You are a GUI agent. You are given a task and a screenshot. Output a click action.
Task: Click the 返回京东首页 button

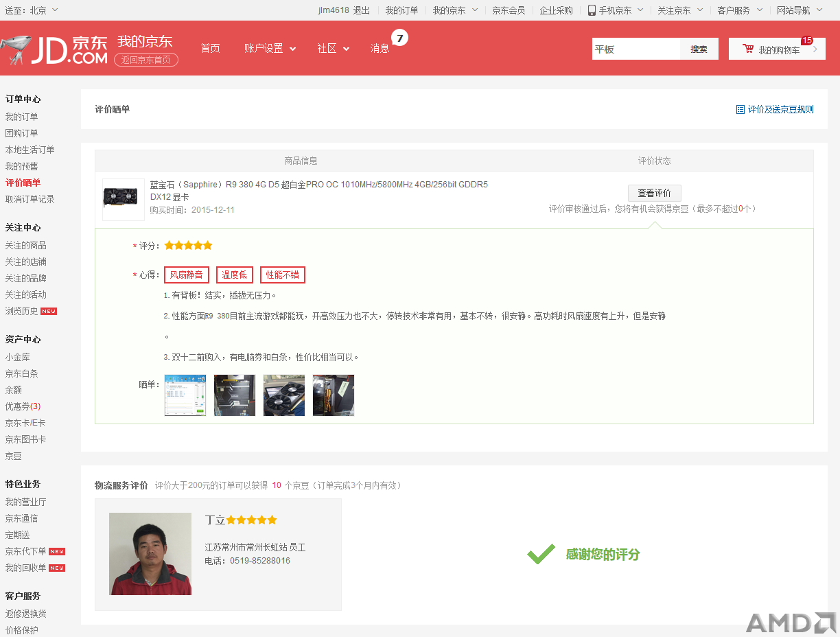click(146, 60)
